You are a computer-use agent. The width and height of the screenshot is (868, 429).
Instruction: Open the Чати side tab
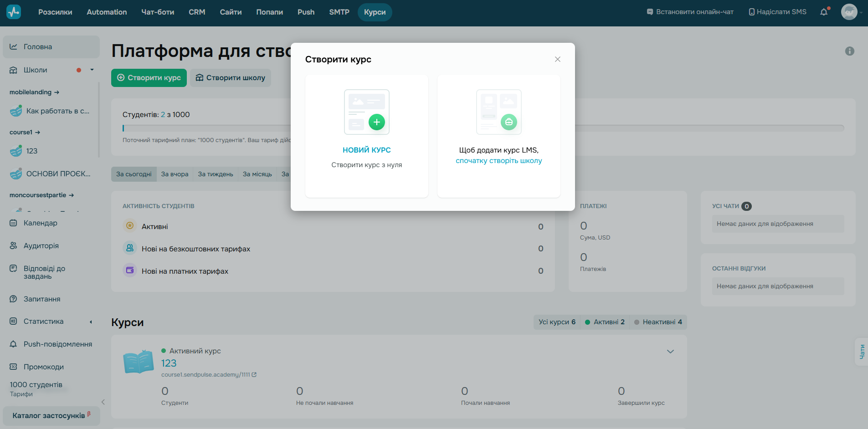[x=862, y=352]
